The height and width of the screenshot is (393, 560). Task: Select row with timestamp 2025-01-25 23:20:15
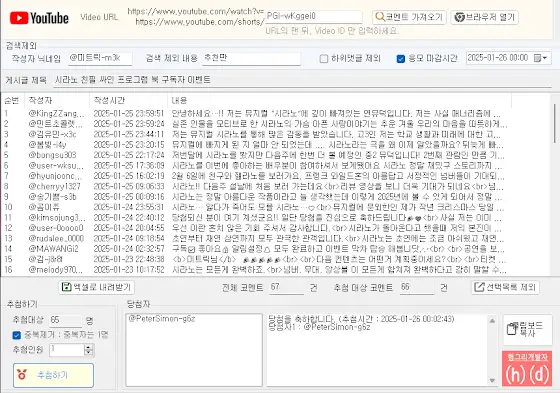pyautogui.click(x=255, y=145)
